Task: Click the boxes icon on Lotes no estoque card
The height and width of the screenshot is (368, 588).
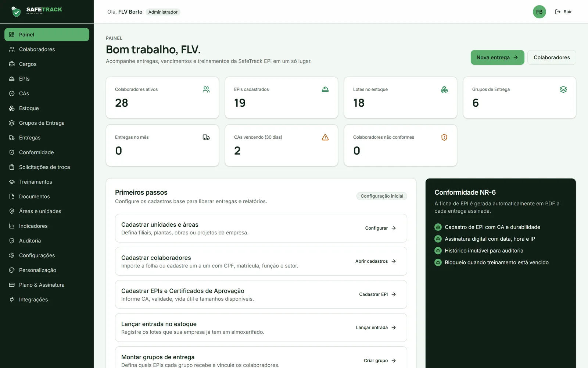Action: tap(444, 89)
